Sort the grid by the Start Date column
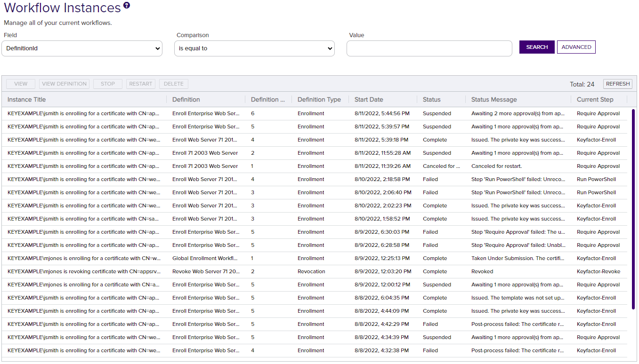639x364 pixels. coord(369,99)
